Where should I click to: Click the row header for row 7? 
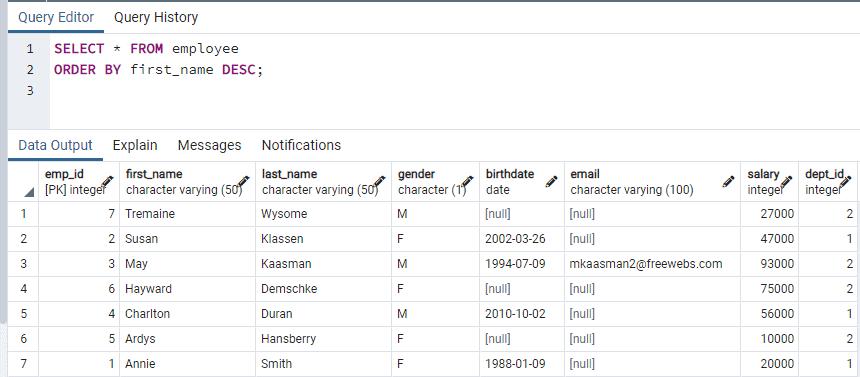(23, 364)
